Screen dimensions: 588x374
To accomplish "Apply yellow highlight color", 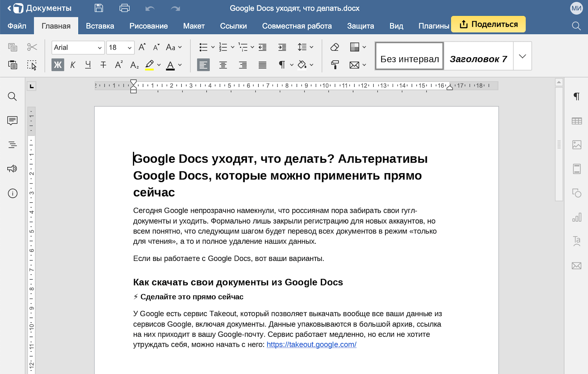I will 149,65.
